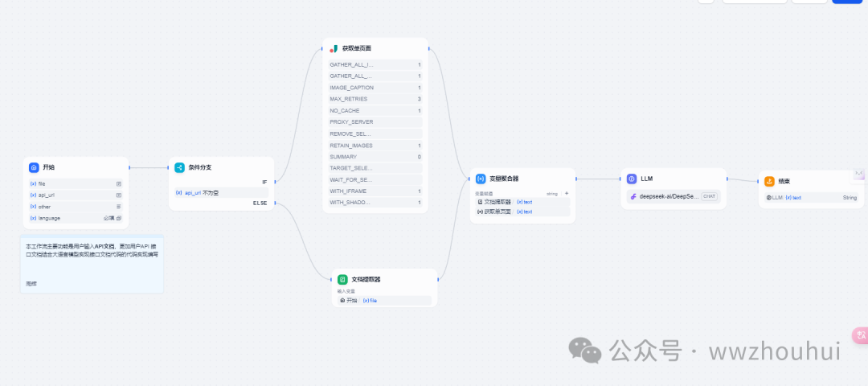
Task: Click the 变量聚合器 node icon
Action: pos(481,179)
